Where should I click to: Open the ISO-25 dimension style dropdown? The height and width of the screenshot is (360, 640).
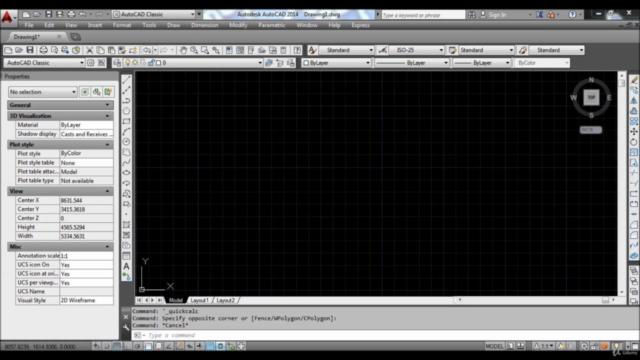416,50
